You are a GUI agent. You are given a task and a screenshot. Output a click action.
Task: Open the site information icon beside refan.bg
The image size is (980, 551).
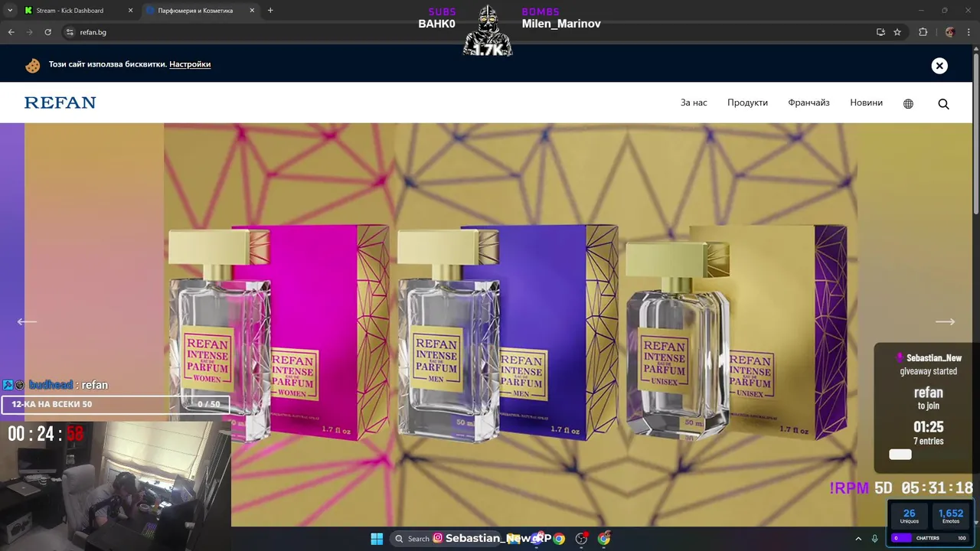point(69,32)
